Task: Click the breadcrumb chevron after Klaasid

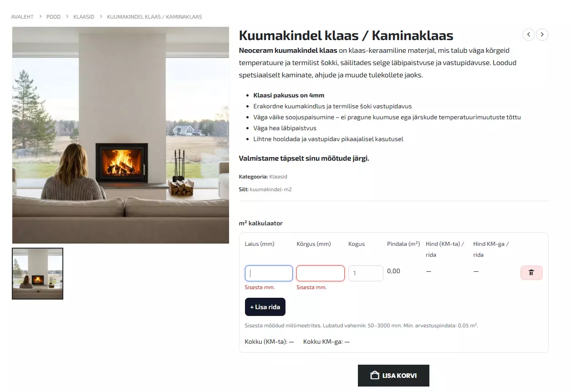Action: 101,17
